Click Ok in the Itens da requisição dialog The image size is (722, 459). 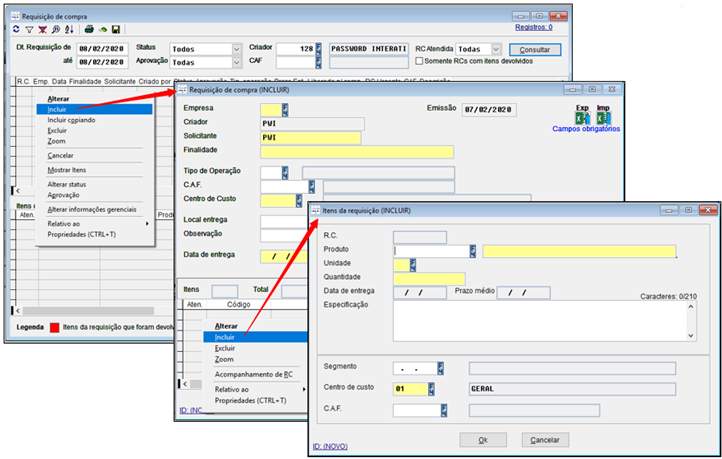(483, 440)
